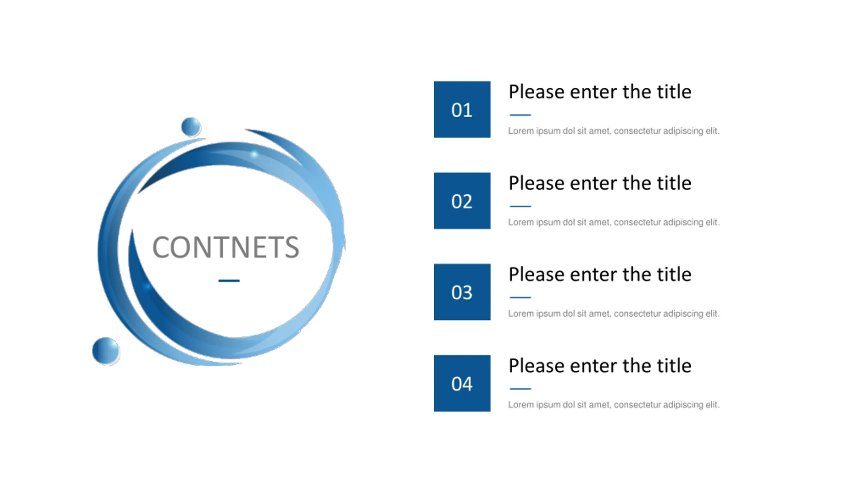
Task: Click the 03 numbered blue square
Action: (462, 292)
